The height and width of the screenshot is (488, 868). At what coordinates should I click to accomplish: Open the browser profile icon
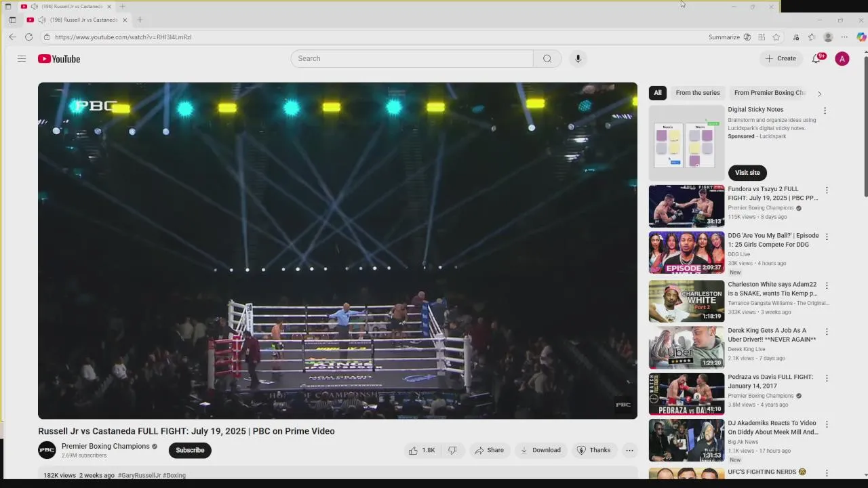[x=828, y=37]
